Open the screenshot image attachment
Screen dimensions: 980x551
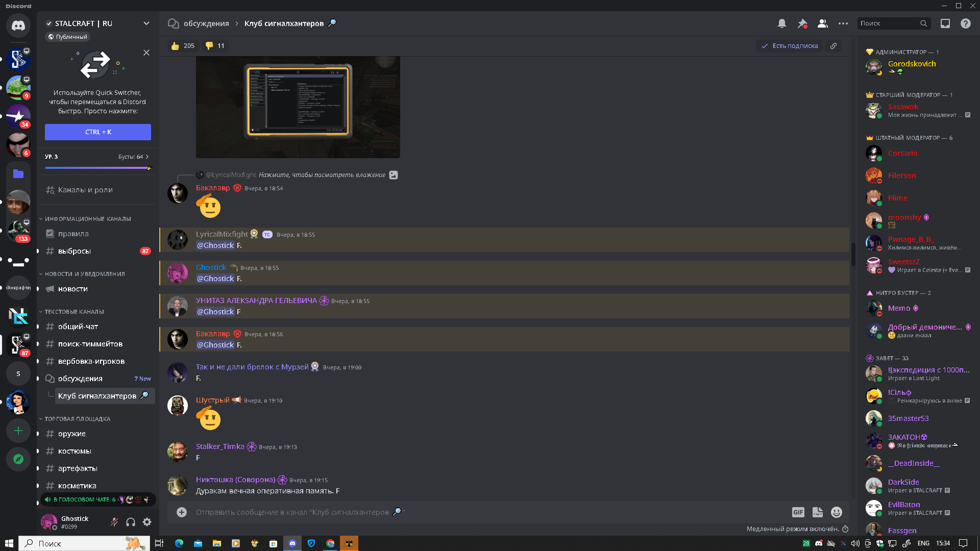298,107
